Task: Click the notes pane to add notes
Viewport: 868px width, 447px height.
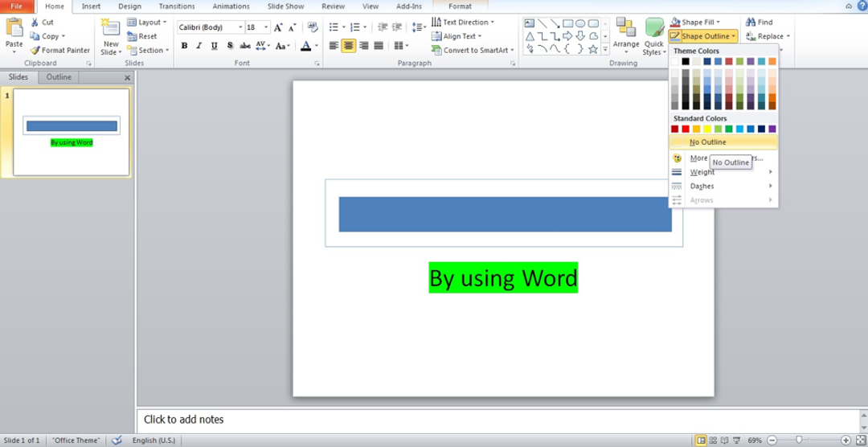Action: tap(497, 420)
